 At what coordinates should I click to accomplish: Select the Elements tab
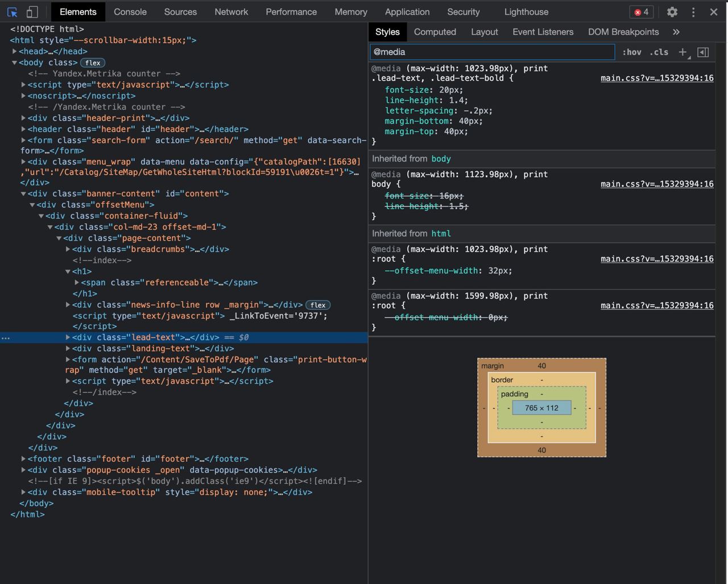[78, 12]
